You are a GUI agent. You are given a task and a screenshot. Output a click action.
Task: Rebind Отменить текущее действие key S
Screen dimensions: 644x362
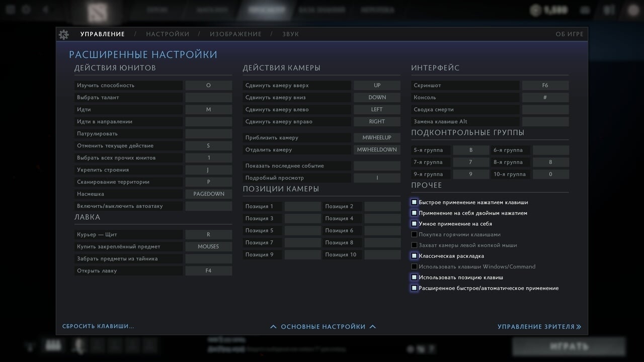pos(208,146)
